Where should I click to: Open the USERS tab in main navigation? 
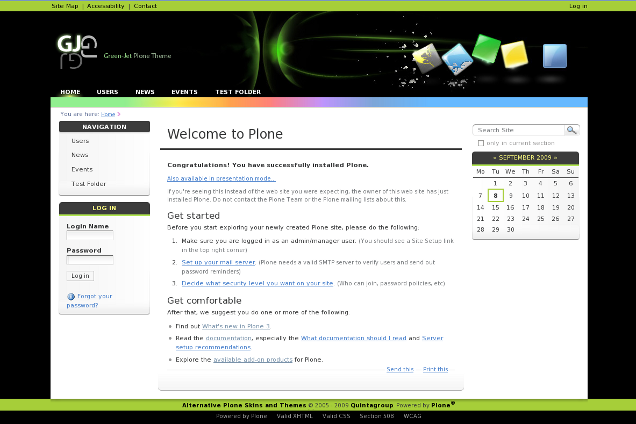coord(107,92)
